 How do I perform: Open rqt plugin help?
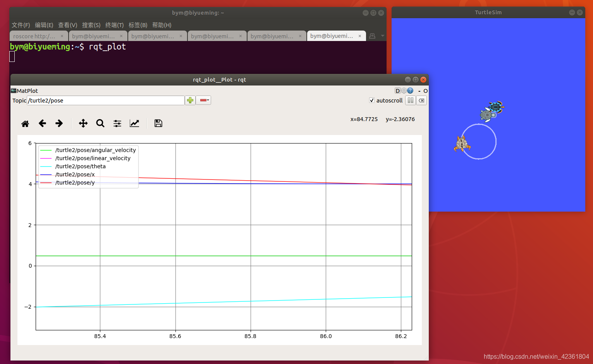(x=410, y=91)
